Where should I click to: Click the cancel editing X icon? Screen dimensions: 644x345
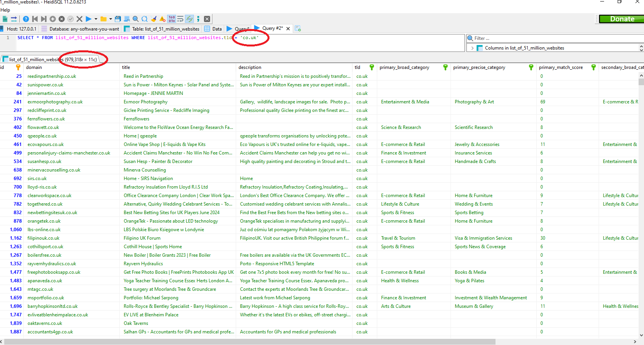79,19
